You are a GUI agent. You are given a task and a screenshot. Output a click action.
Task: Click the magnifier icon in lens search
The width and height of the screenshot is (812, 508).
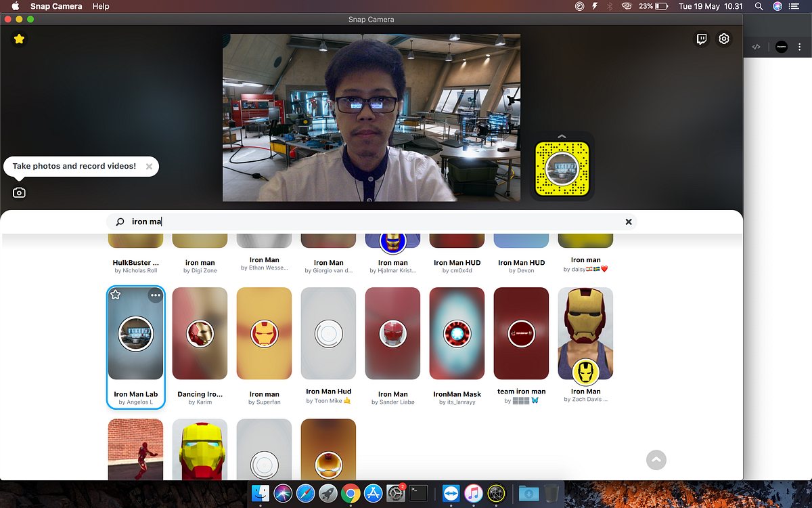120,221
